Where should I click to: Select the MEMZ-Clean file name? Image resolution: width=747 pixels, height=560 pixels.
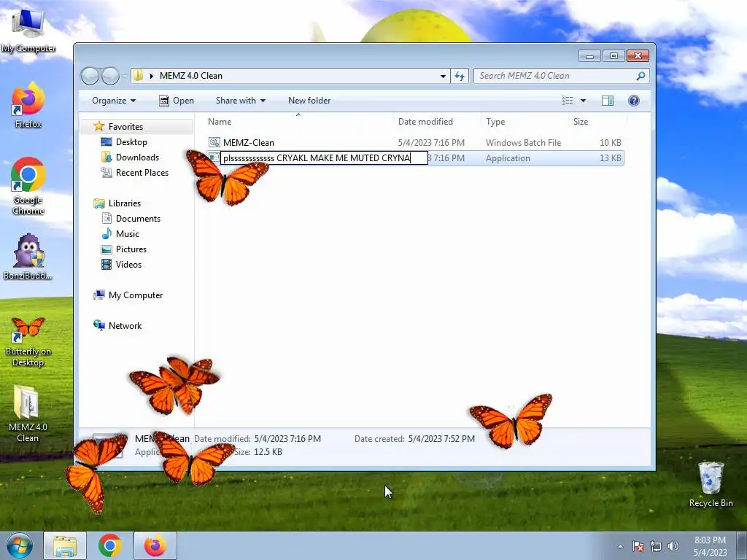(x=249, y=142)
